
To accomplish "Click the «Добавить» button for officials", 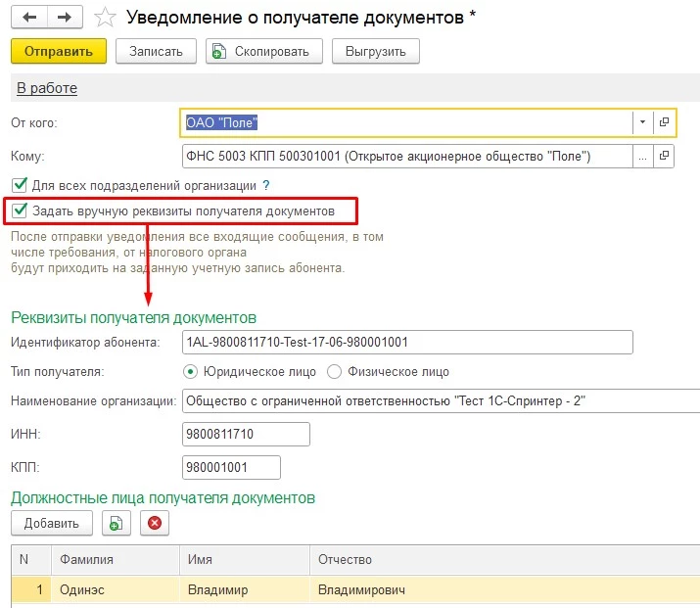I will point(51,523).
